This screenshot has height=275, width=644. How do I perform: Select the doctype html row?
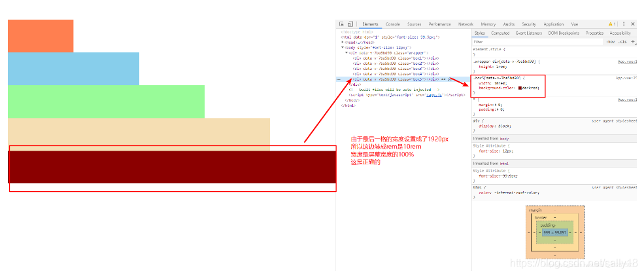pyautogui.click(x=357, y=31)
